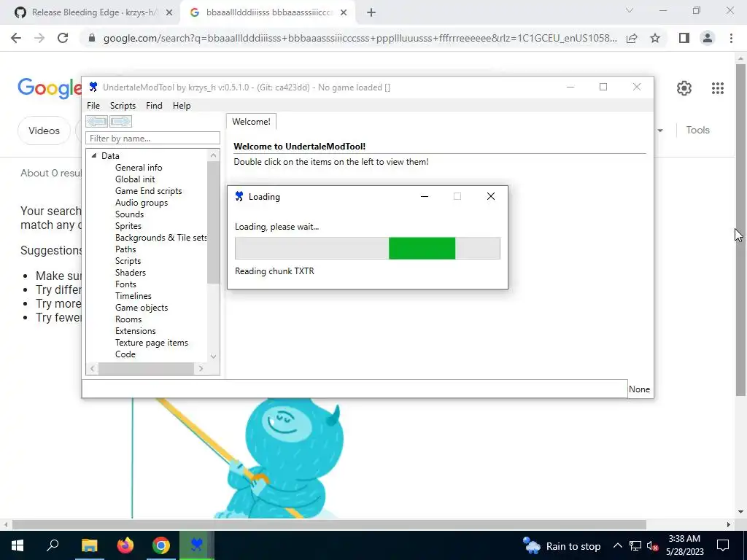Viewport: 747px width, 560px height.
Task: Open the Scripts menu
Action: pyautogui.click(x=123, y=106)
